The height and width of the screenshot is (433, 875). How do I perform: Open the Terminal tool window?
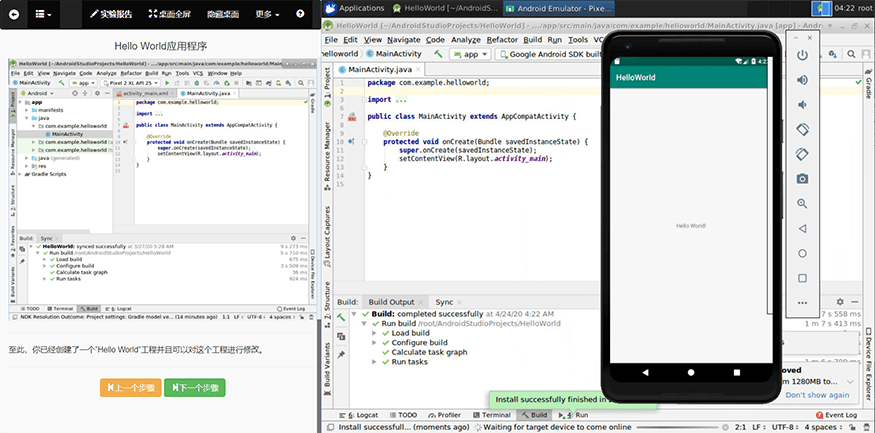coord(491,415)
